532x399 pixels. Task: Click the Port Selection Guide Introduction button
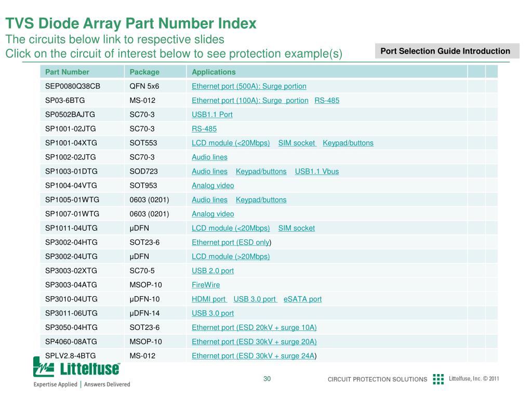447,51
